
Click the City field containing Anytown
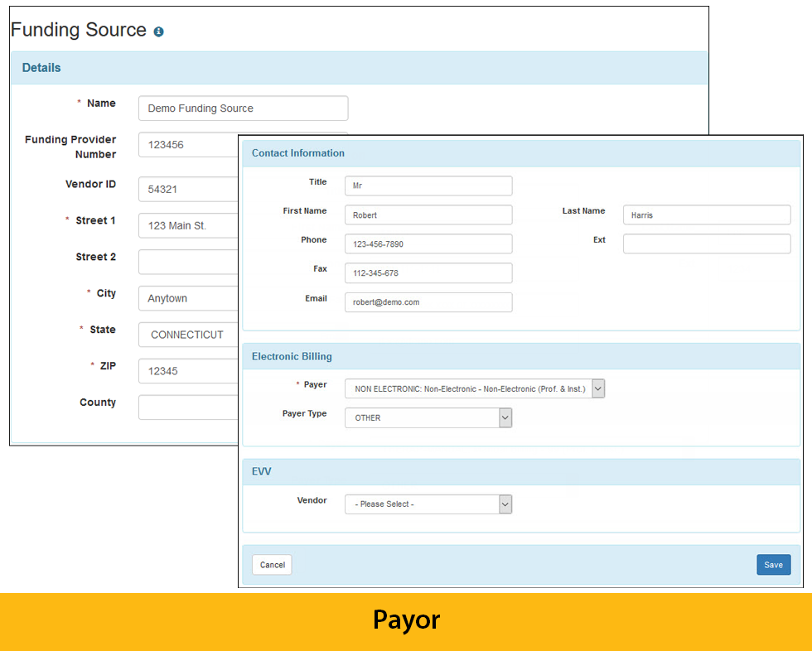[x=188, y=298]
